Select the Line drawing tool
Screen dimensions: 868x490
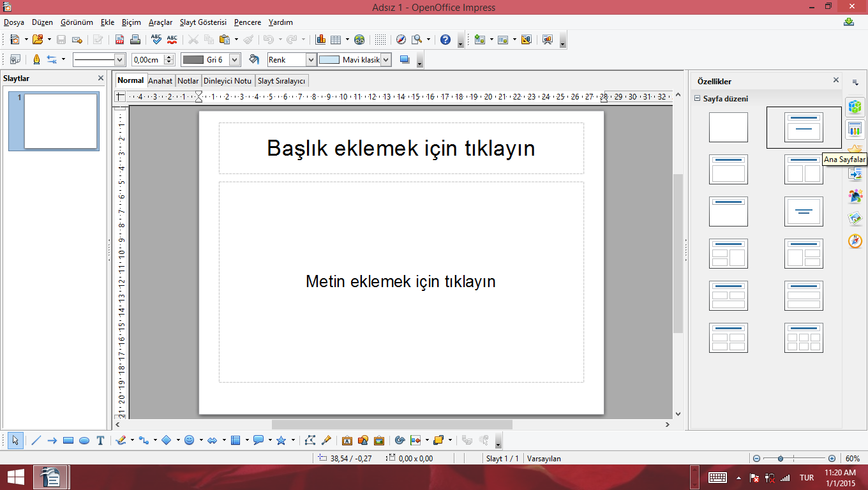point(36,440)
